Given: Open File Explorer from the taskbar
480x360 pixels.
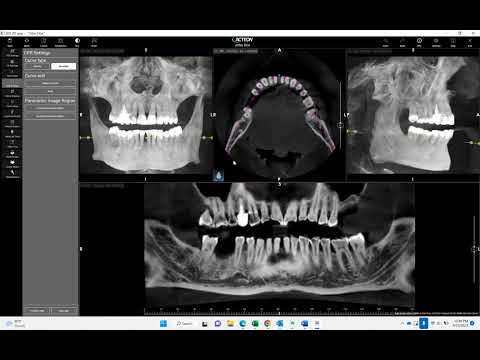Looking at the screenshot, I should (230, 323).
